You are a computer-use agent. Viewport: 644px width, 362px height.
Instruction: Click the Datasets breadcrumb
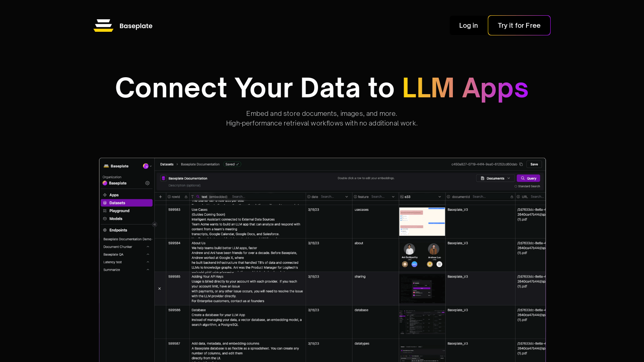click(x=167, y=164)
